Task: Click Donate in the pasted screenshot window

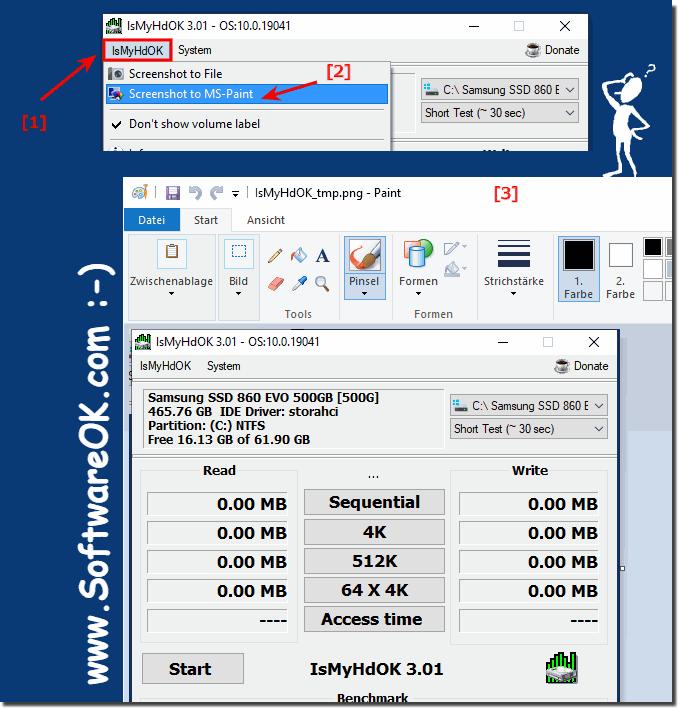Action: tap(581, 366)
